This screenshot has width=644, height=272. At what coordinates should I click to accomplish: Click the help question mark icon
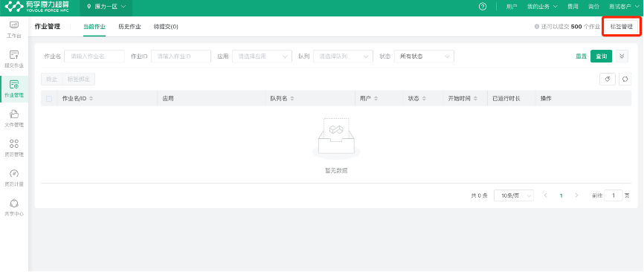(x=483, y=7)
